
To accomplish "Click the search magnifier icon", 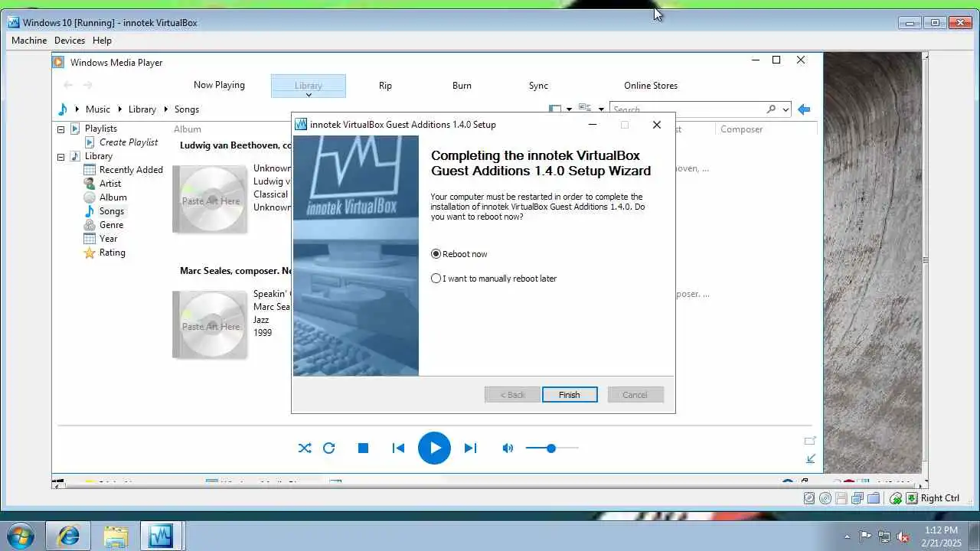I will (x=771, y=109).
